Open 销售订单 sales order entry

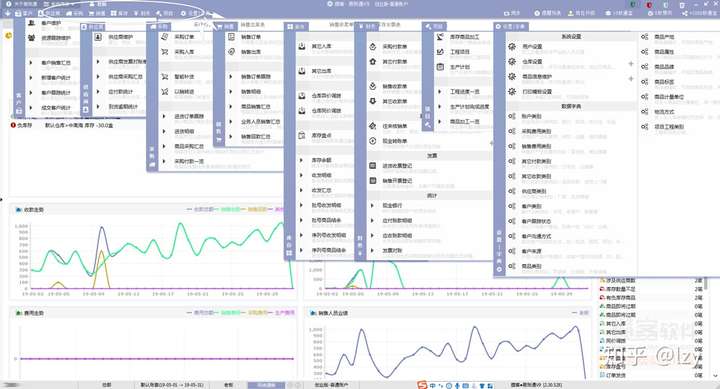pos(251,37)
